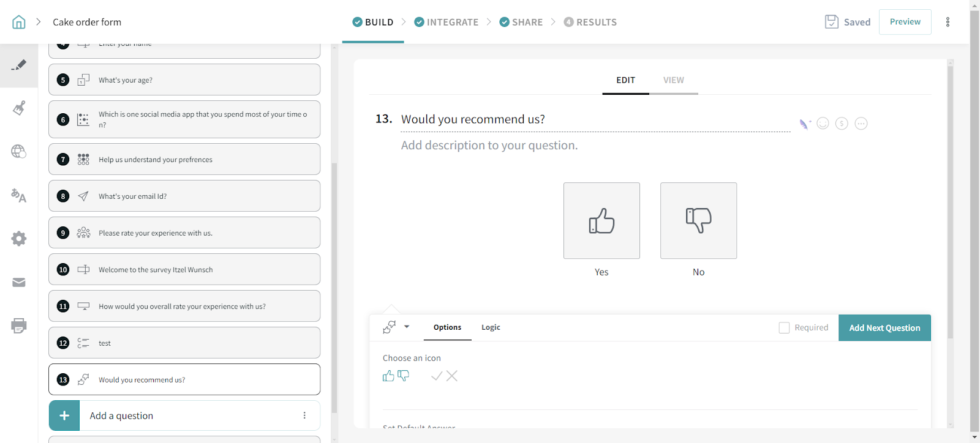Open the design paintbrush panel in sidebar
Viewport: 980px width, 443px height.
click(x=19, y=108)
